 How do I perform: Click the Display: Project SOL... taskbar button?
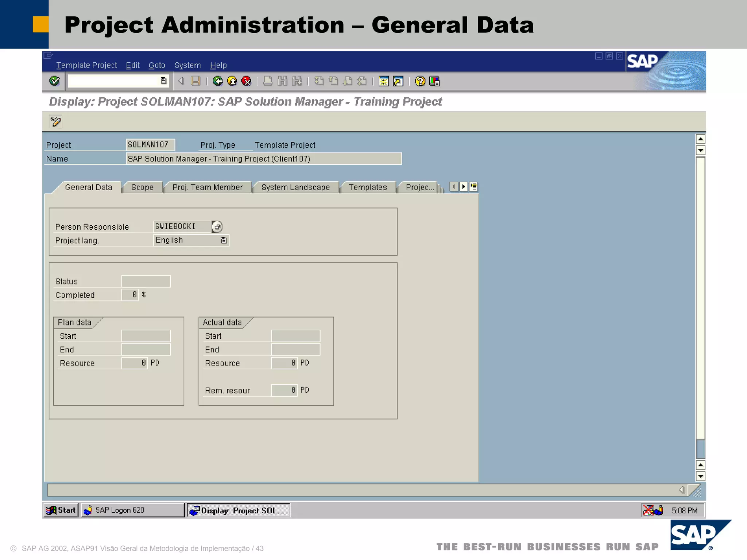(239, 510)
